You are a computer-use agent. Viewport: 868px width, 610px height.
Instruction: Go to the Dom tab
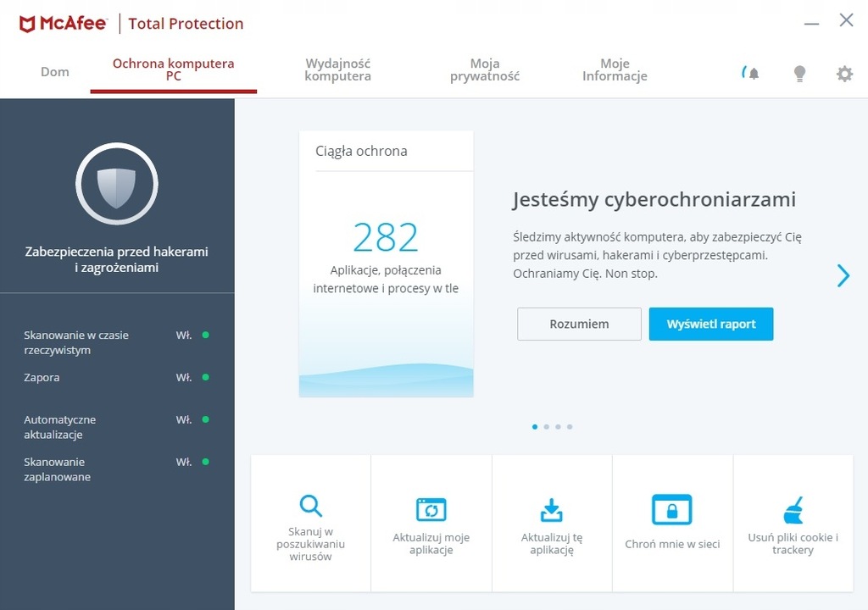[55, 72]
